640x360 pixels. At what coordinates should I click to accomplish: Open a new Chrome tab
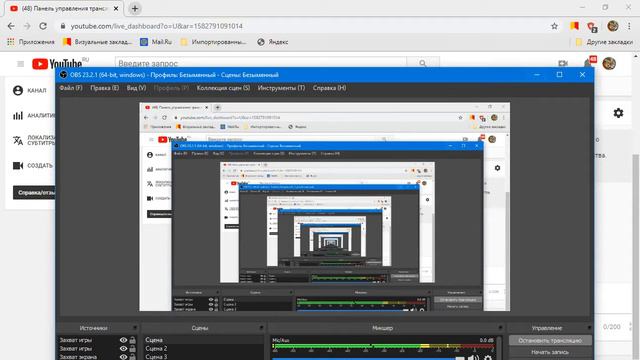pyautogui.click(x=135, y=8)
